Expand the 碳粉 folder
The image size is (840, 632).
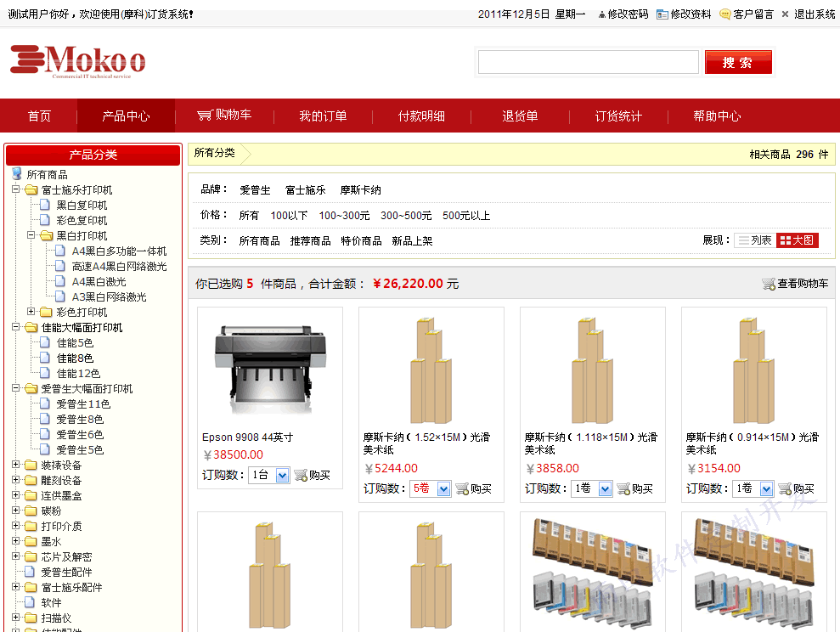pyautogui.click(x=15, y=511)
